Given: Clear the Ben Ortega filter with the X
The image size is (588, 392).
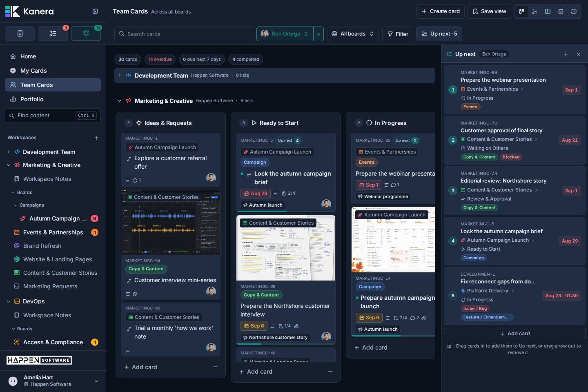Looking at the screenshot, I should 318,34.
